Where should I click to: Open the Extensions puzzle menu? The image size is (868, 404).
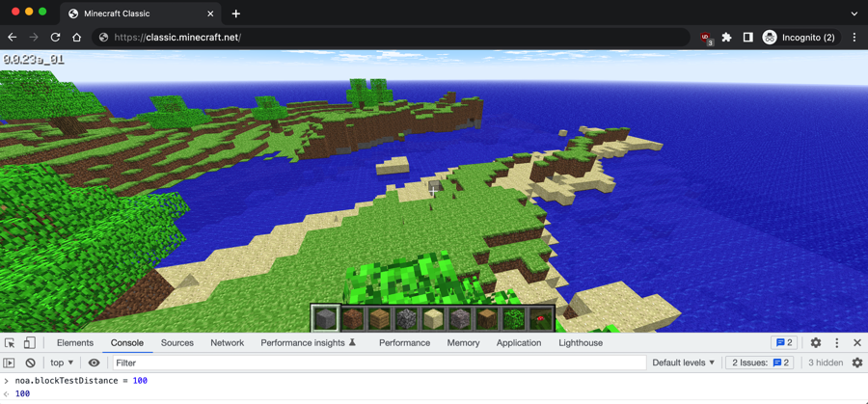(727, 37)
